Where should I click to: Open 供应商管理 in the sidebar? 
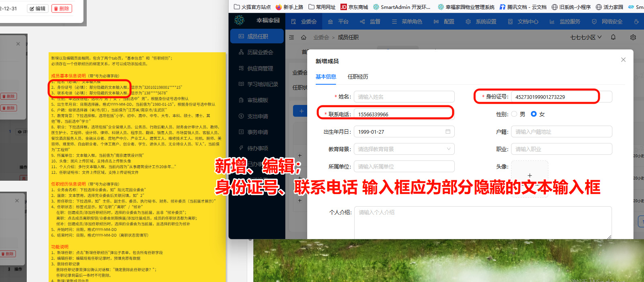[260, 68]
